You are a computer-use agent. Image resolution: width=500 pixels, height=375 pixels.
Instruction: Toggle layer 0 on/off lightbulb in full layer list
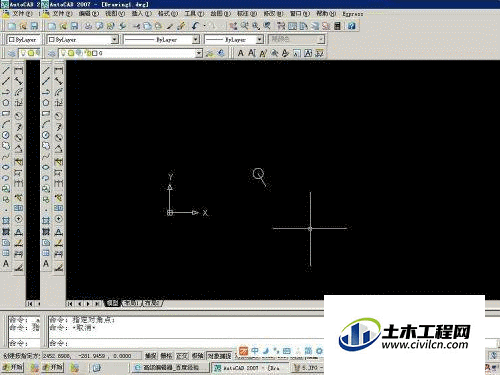tap(63, 53)
